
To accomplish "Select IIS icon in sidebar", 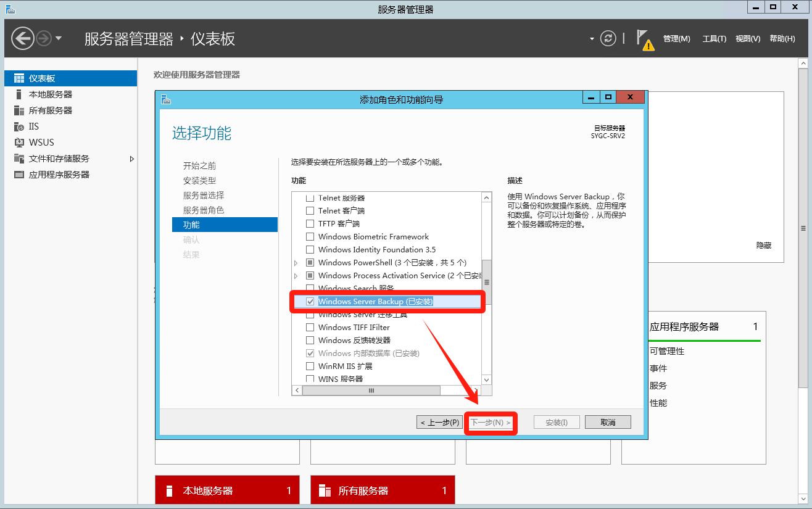I will tap(19, 126).
